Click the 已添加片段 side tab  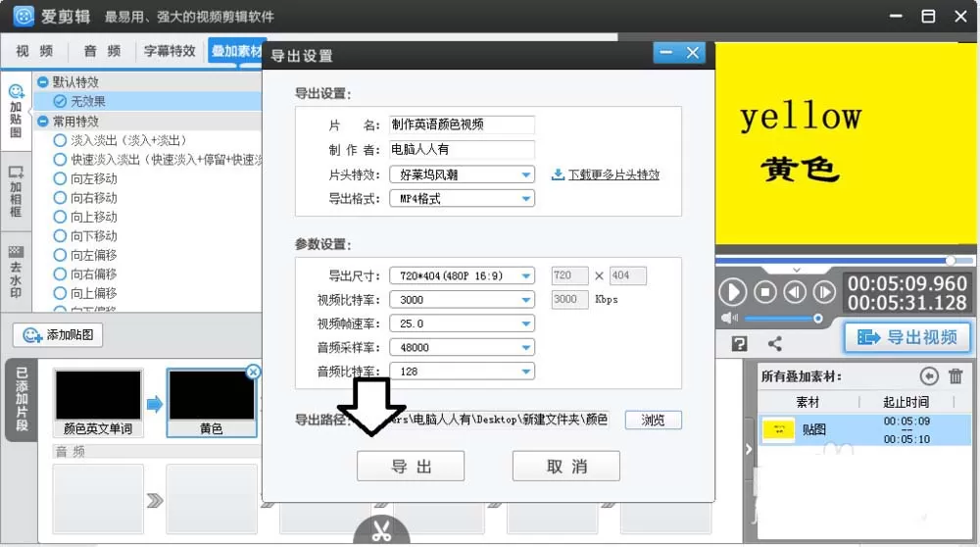pyautogui.click(x=22, y=400)
